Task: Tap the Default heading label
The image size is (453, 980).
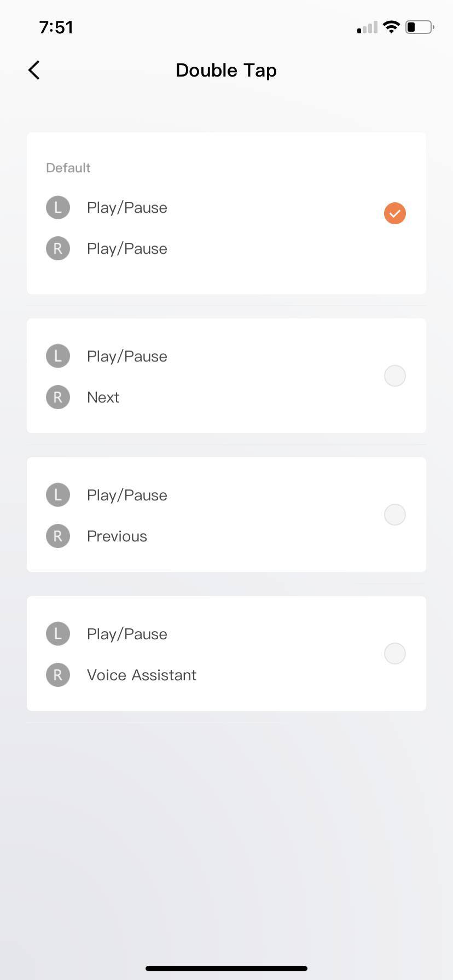Action: click(68, 168)
